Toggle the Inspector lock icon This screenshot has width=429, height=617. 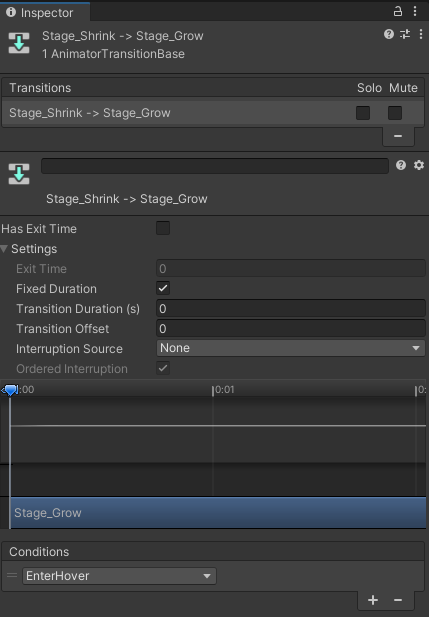click(398, 11)
